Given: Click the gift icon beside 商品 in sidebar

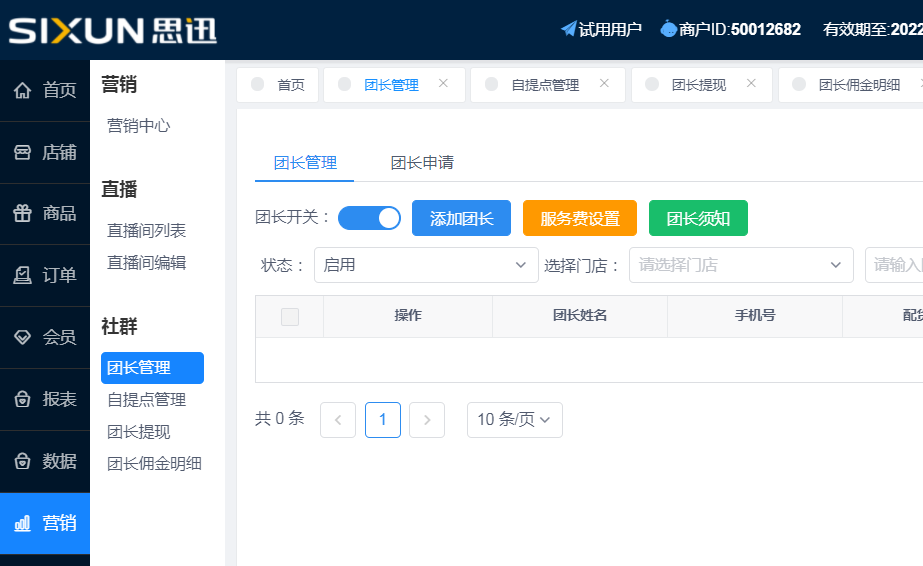Looking at the screenshot, I should (22, 213).
